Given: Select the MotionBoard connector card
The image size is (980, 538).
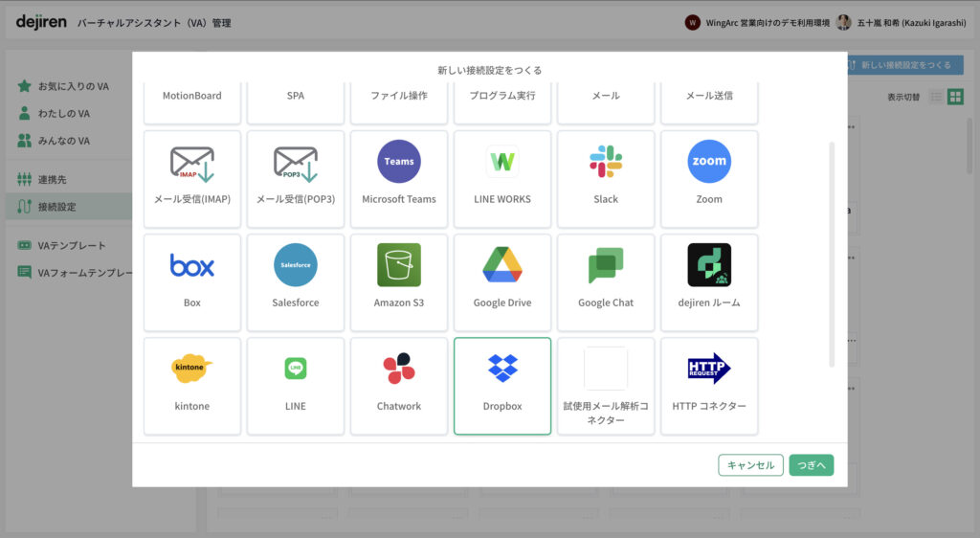Looking at the screenshot, I should [x=191, y=102].
